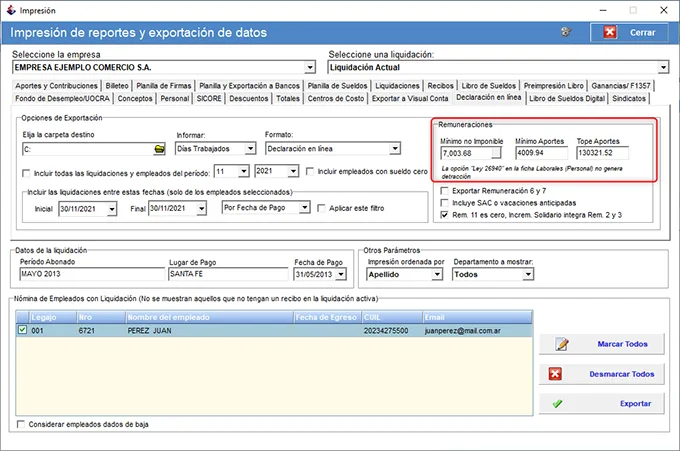The image size is (680, 451).
Task: Open the Informar Días Trabajados dropdown
Action: pyautogui.click(x=250, y=149)
